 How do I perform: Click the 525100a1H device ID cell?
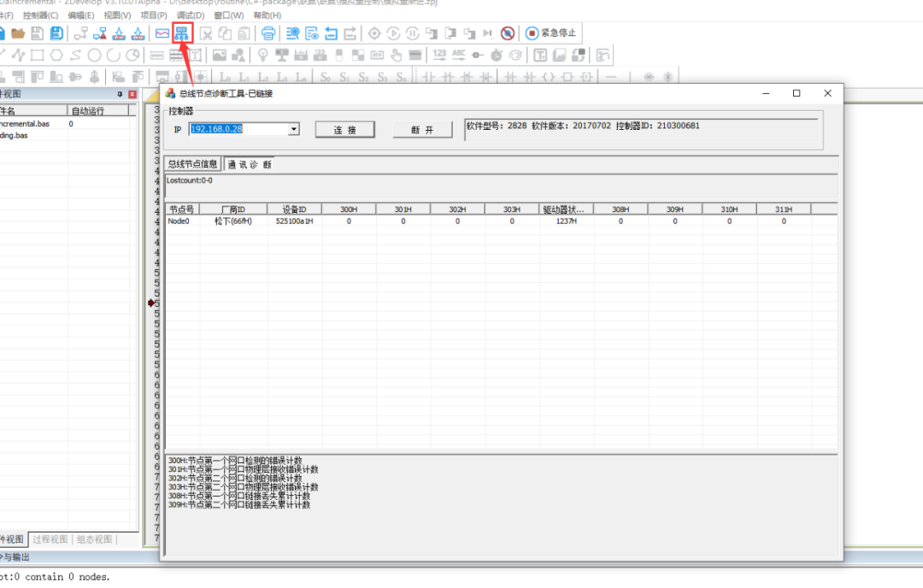pyautogui.click(x=294, y=221)
